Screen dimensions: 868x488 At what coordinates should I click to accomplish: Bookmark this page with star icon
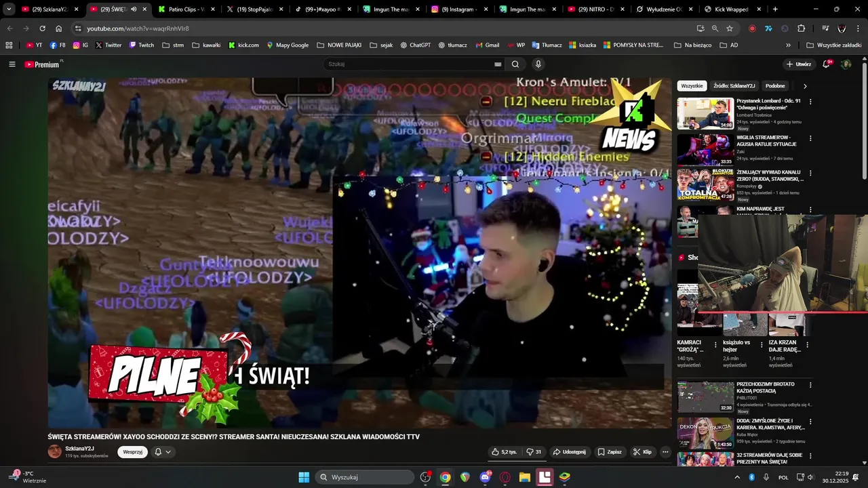730,28
